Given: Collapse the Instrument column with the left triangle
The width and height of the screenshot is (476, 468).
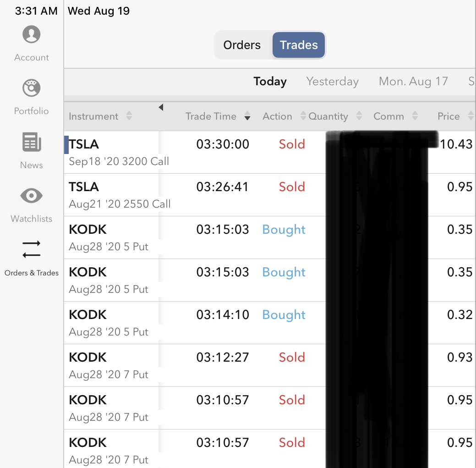Looking at the screenshot, I should [x=161, y=107].
